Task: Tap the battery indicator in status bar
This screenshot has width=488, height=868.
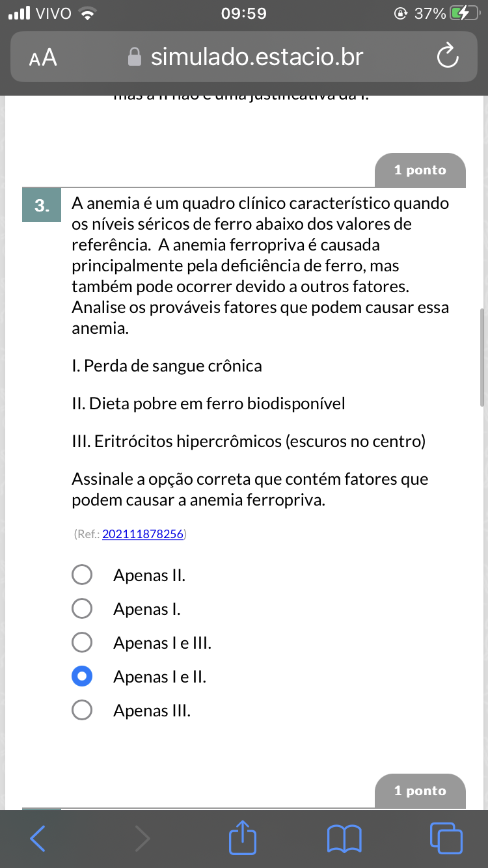Action: coord(465,14)
